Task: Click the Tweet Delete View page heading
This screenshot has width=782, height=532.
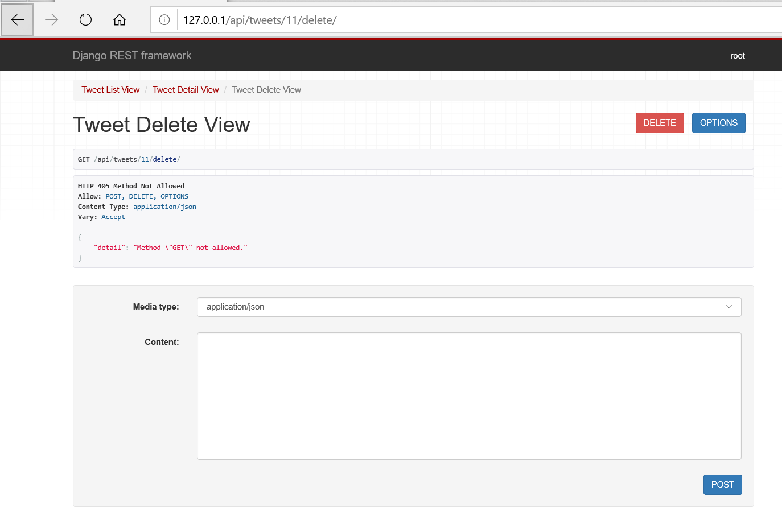Action: 162,125
